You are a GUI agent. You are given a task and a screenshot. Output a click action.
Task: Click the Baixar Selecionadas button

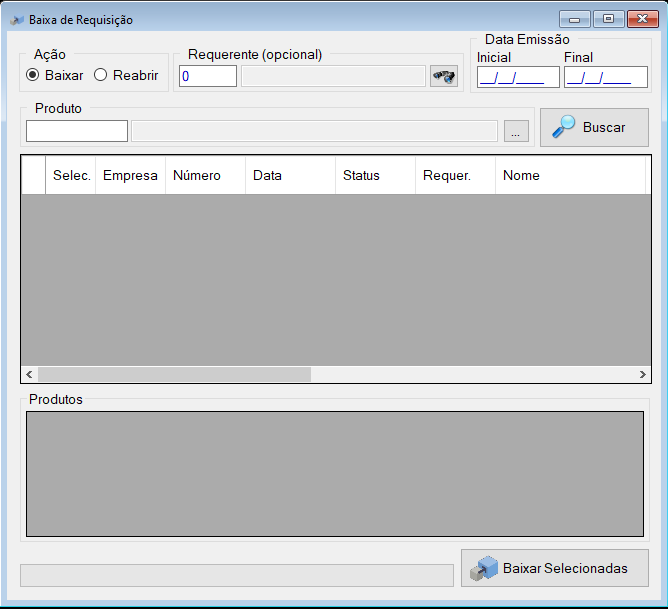[x=555, y=568]
